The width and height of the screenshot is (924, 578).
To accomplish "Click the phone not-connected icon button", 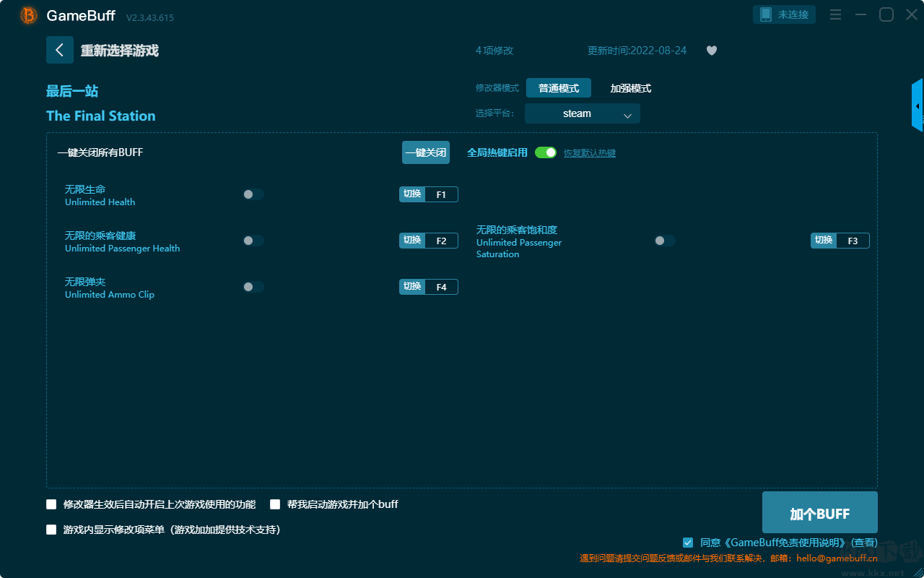I will (x=784, y=14).
